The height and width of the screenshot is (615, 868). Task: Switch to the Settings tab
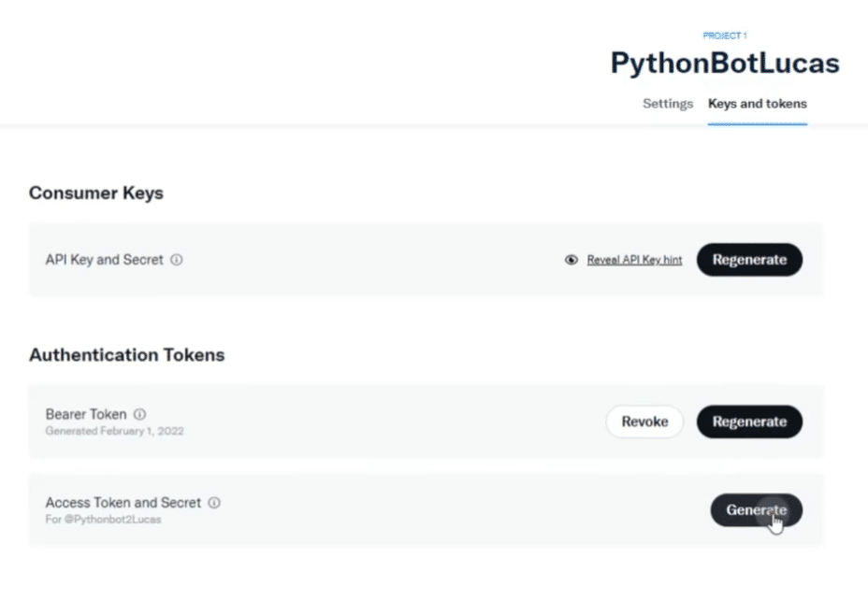pos(668,104)
